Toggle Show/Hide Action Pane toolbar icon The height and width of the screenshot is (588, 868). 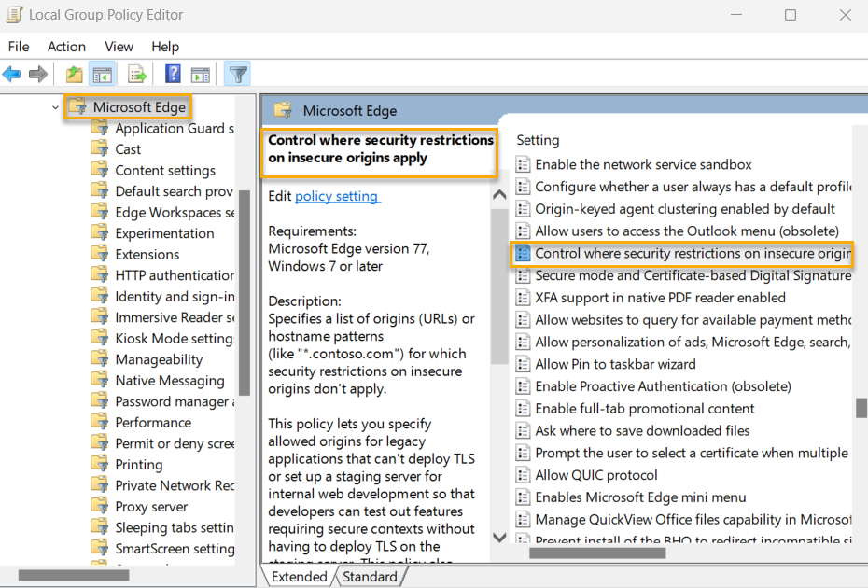pyautogui.click(x=200, y=75)
